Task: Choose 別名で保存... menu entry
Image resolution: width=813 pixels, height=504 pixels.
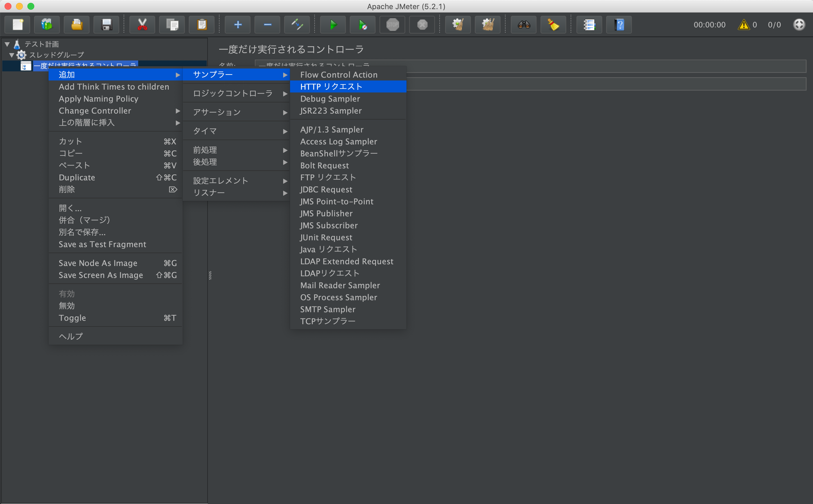Action: [x=115, y=232]
